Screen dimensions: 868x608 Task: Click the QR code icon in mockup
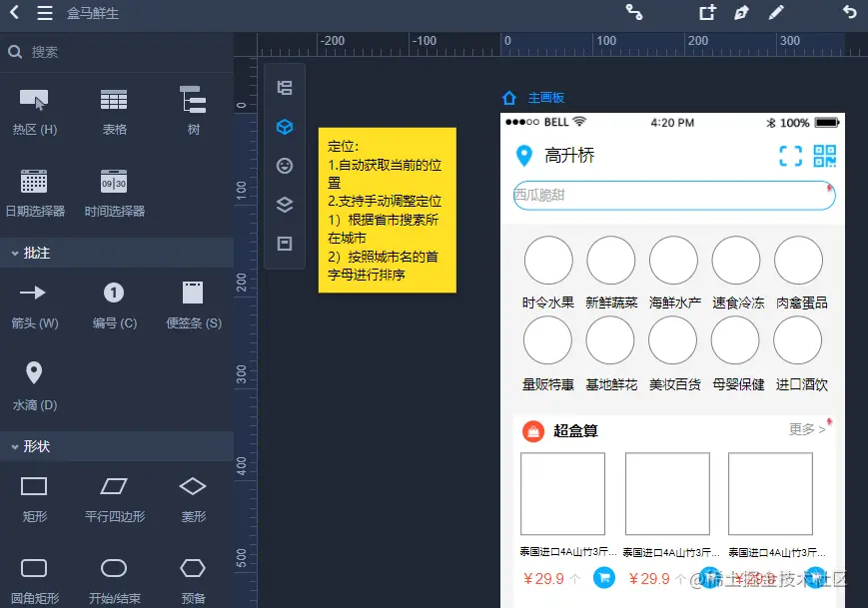pos(825,156)
